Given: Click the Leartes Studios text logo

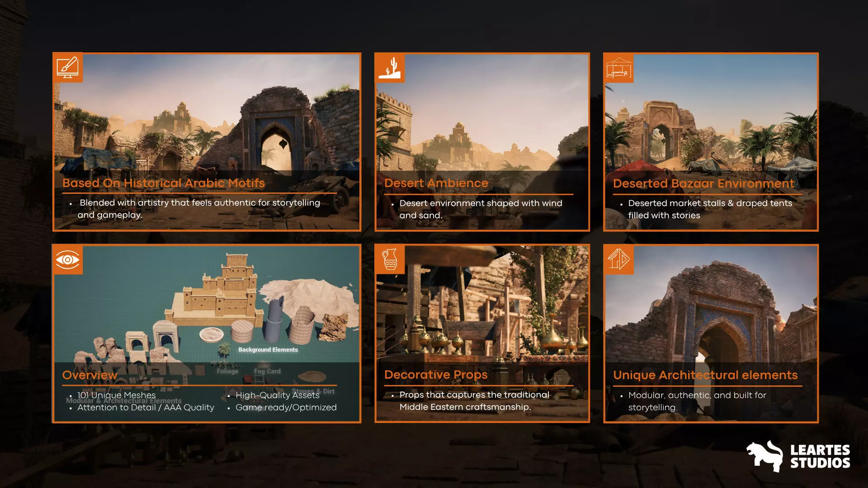Looking at the screenshot, I should coord(820,456).
